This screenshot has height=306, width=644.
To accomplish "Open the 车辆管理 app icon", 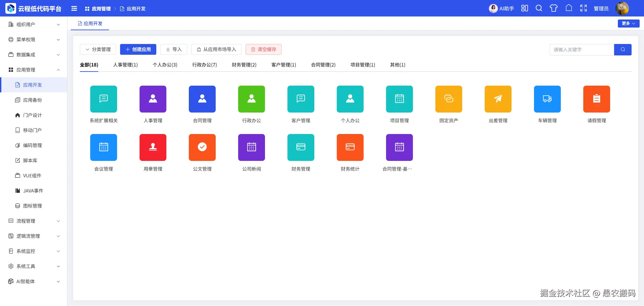I will [x=547, y=99].
